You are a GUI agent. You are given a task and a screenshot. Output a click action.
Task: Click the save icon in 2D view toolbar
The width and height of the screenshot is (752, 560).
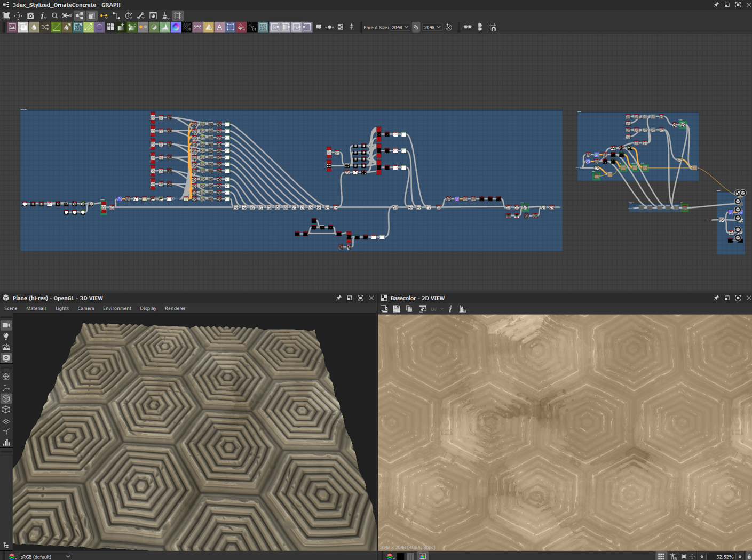[x=397, y=309]
